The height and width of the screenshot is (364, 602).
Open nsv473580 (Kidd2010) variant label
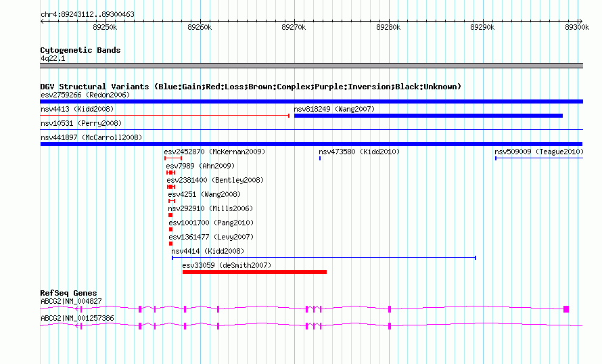click(x=359, y=152)
